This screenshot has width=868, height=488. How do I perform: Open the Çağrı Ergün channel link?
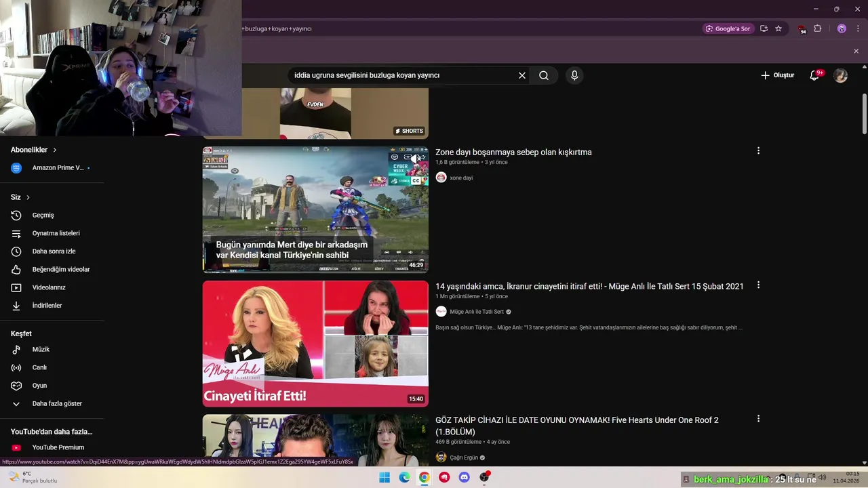tap(464, 457)
